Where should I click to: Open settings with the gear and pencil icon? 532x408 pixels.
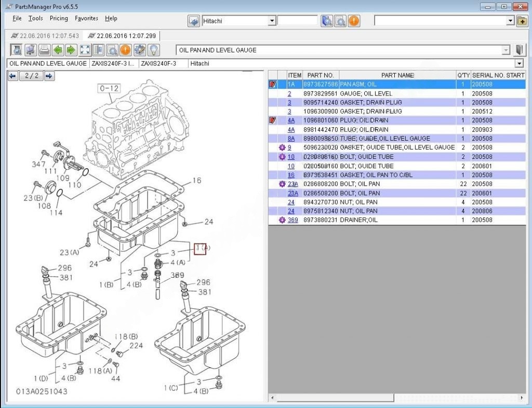[139, 50]
